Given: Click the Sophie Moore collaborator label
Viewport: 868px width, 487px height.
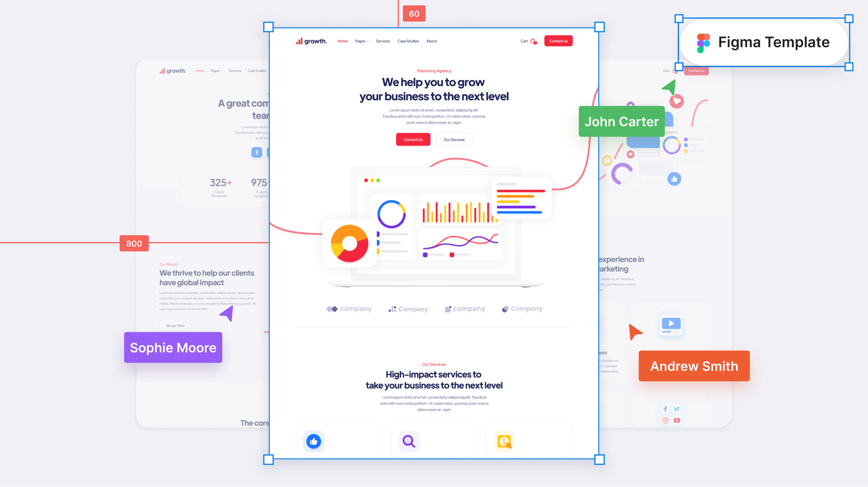Looking at the screenshot, I should (173, 348).
